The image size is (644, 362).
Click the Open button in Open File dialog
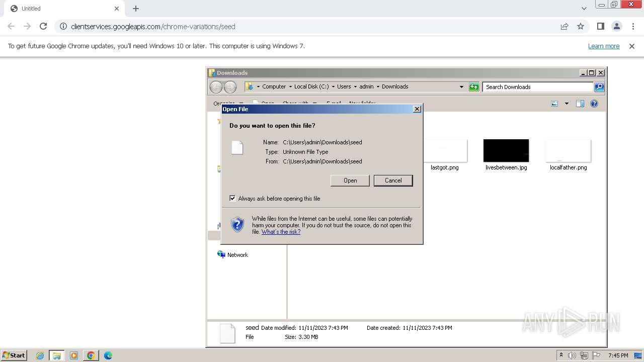[x=350, y=180]
